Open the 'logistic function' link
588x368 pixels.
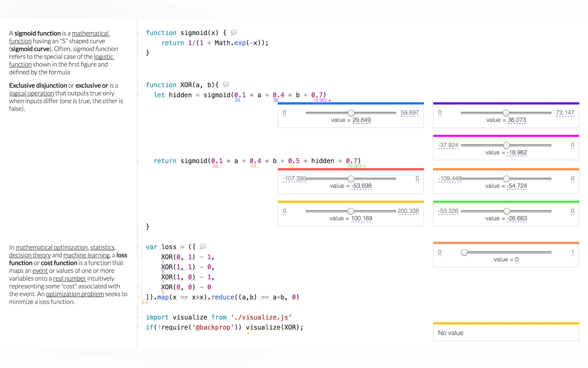103,57
